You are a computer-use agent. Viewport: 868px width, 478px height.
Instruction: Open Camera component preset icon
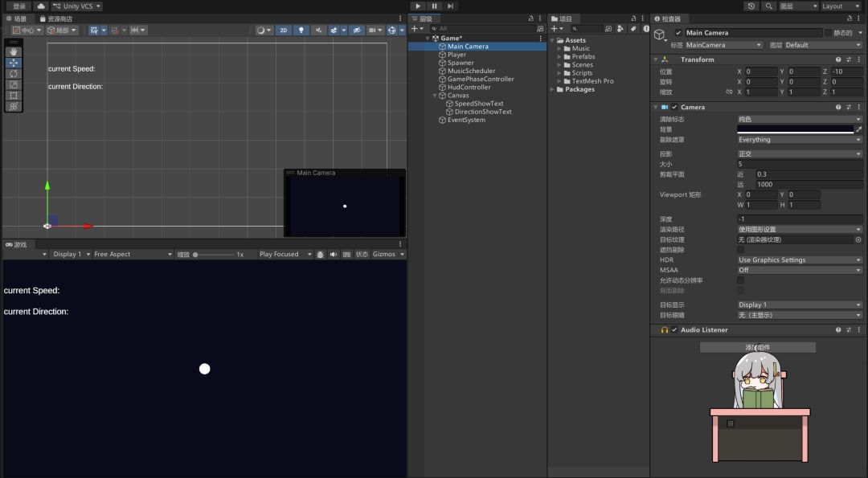849,108
